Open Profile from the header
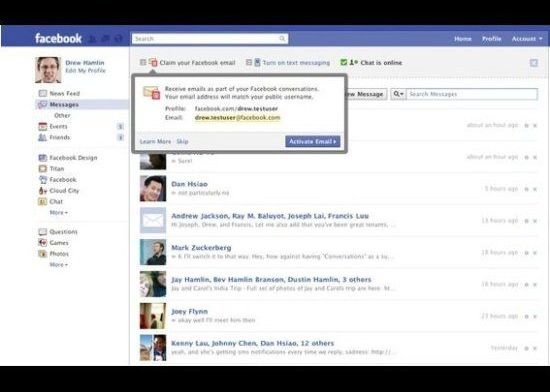 491,39
